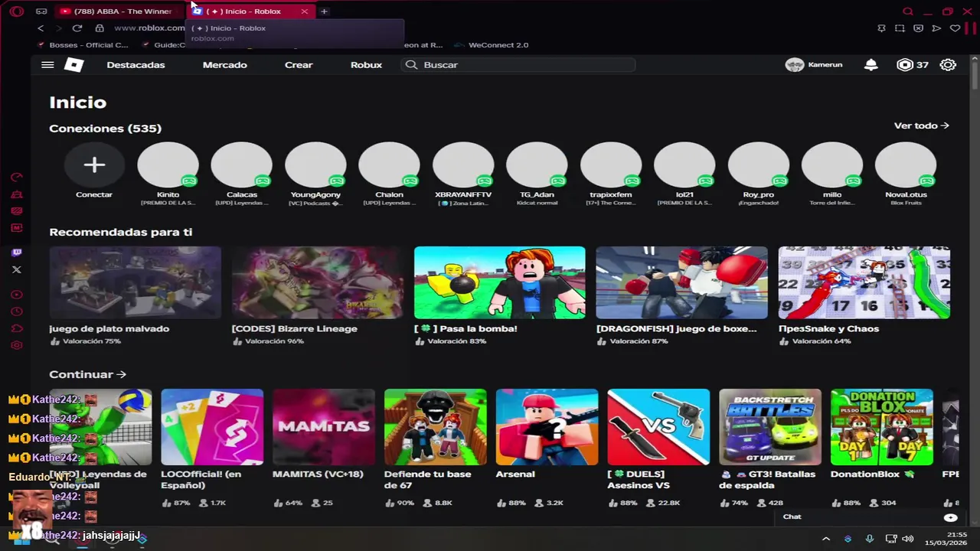980x551 pixels.
Task: Open the Pasa la bomba! game thumbnail
Action: point(499,282)
